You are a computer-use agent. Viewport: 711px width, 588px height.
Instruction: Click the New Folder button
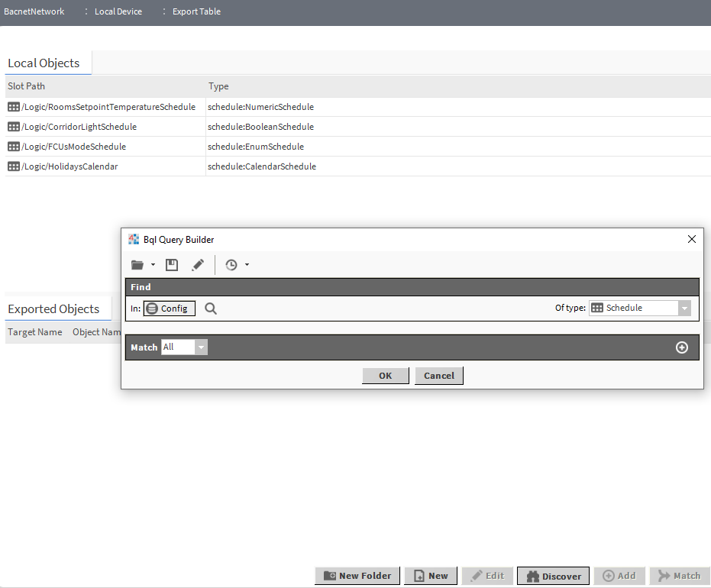coord(357,576)
